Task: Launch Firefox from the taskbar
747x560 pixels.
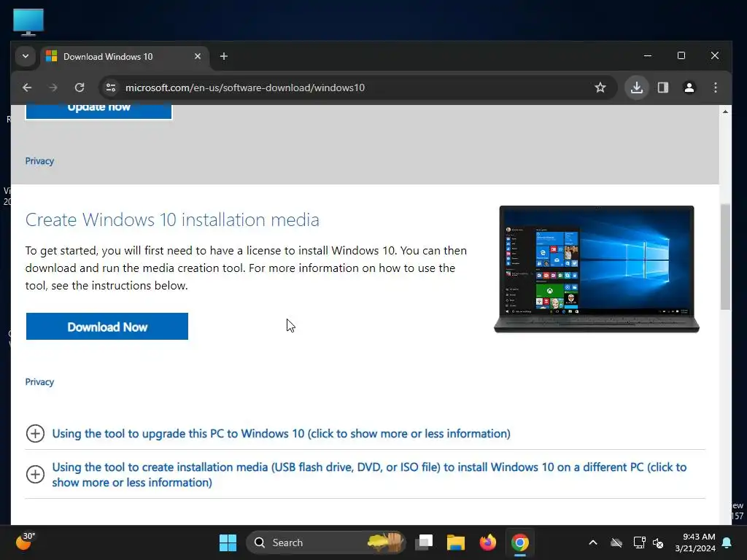Action: 488,542
